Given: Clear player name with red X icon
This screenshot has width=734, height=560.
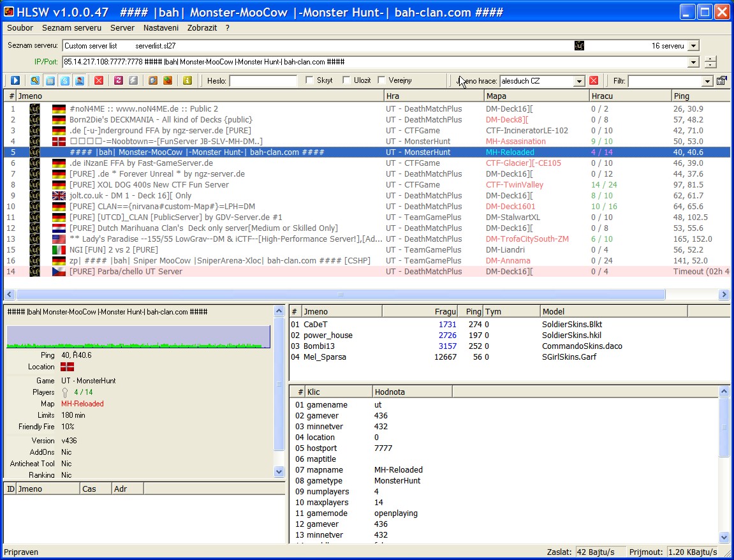Looking at the screenshot, I should 594,80.
